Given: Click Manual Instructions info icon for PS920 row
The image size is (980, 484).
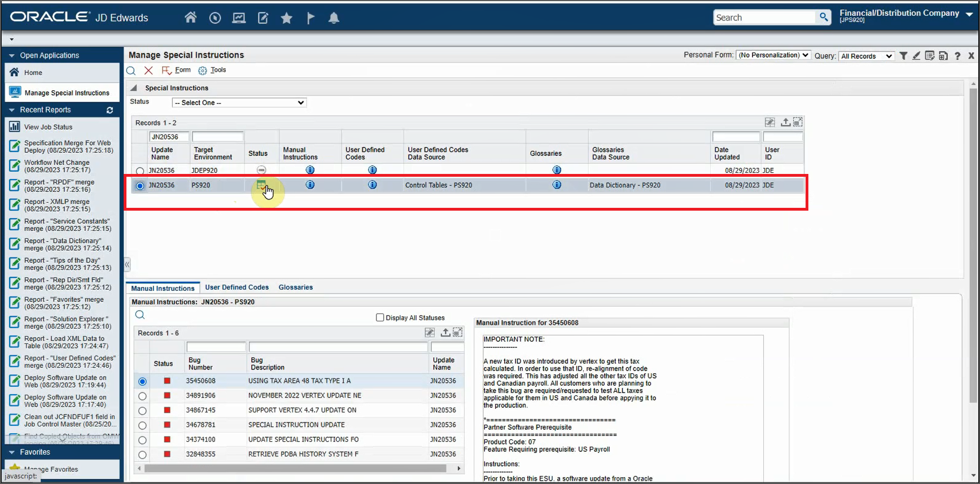Looking at the screenshot, I should (x=310, y=185).
